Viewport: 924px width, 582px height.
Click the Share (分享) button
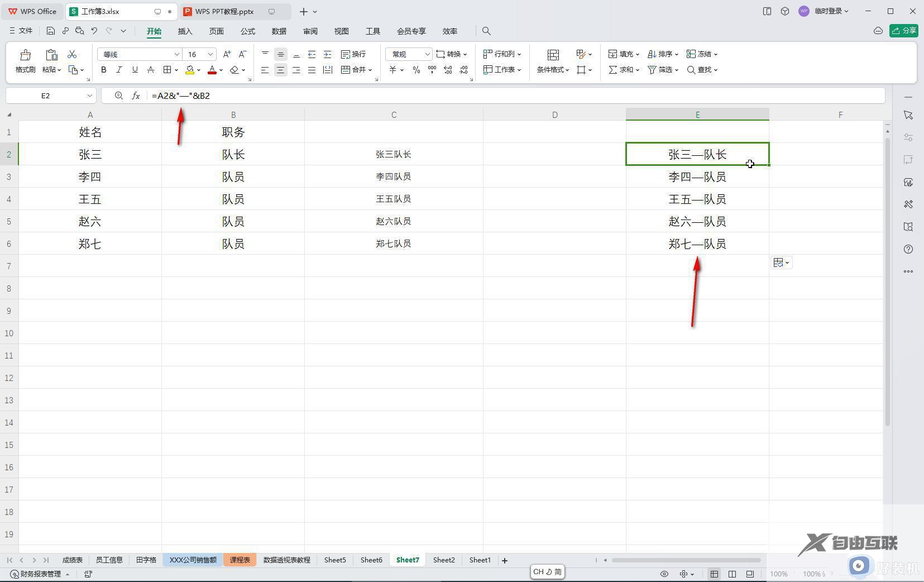pos(903,31)
